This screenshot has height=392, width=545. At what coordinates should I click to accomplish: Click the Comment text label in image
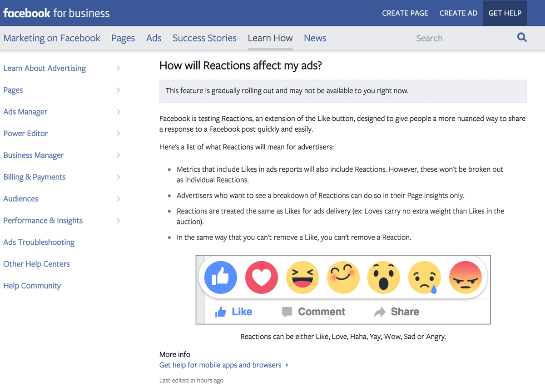coord(322,312)
